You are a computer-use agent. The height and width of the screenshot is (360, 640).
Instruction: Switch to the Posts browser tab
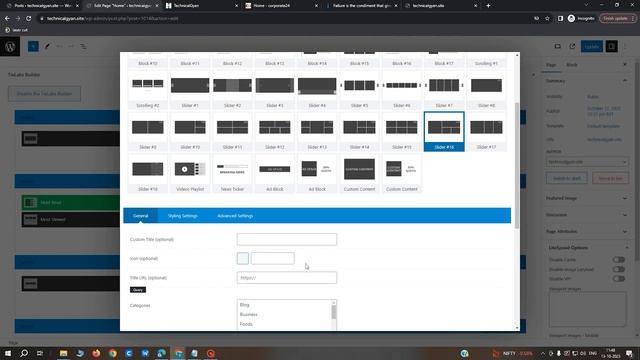click(43, 6)
